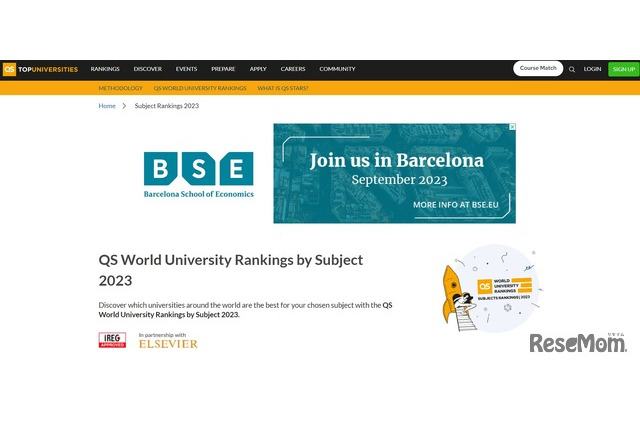Open the Events menu item
640x426 pixels.
click(186, 69)
